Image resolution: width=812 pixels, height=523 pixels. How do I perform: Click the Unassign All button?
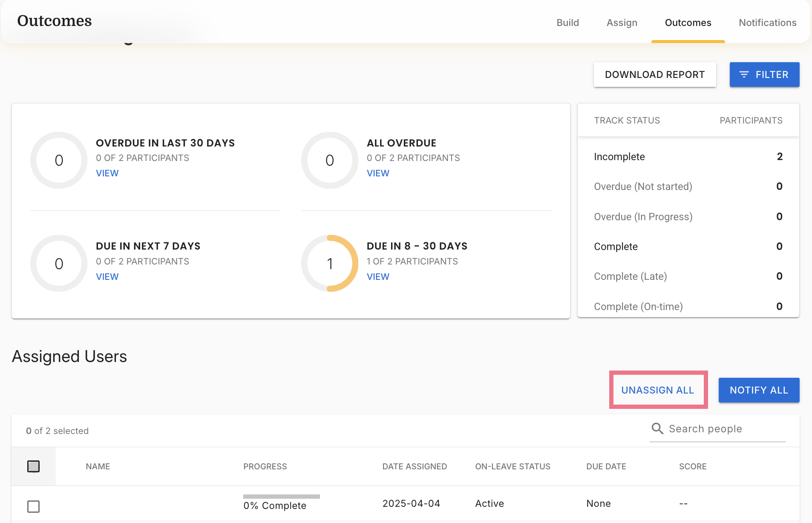[x=657, y=390]
